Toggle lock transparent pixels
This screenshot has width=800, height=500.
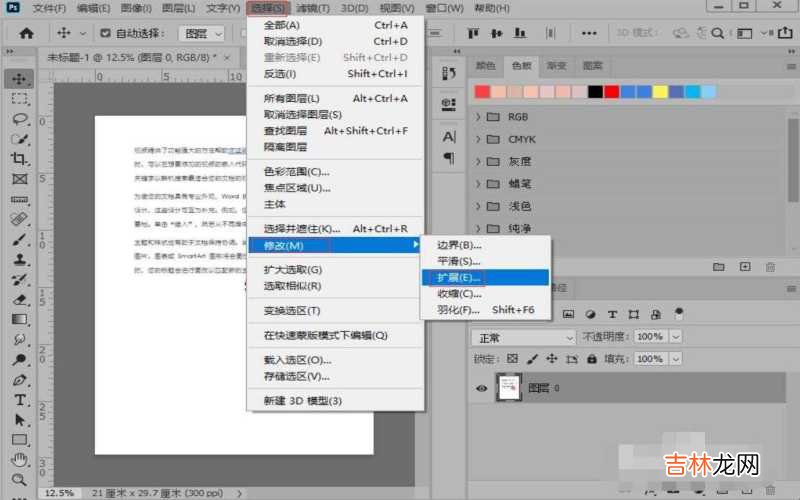(x=512, y=359)
